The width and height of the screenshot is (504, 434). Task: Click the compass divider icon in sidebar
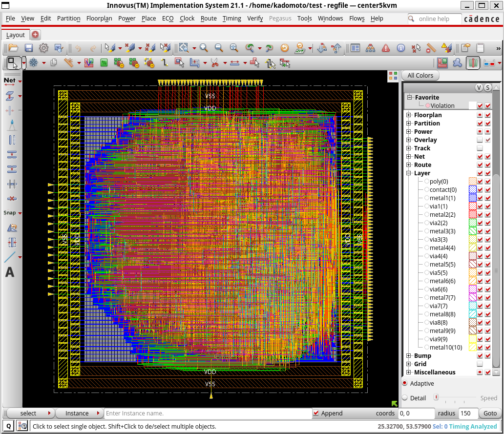(12, 125)
